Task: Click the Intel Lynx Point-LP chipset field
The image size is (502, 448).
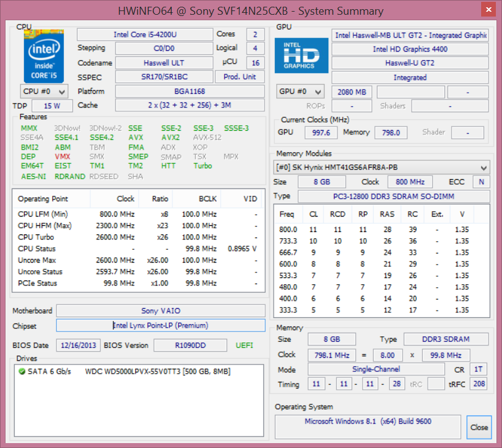Action: [x=161, y=325]
